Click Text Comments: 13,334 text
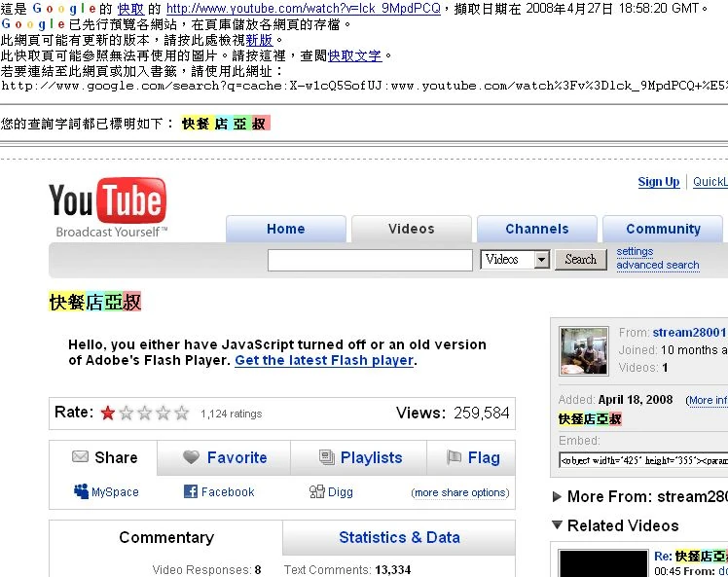Image resolution: width=728 pixels, height=577 pixels. (x=347, y=569)
